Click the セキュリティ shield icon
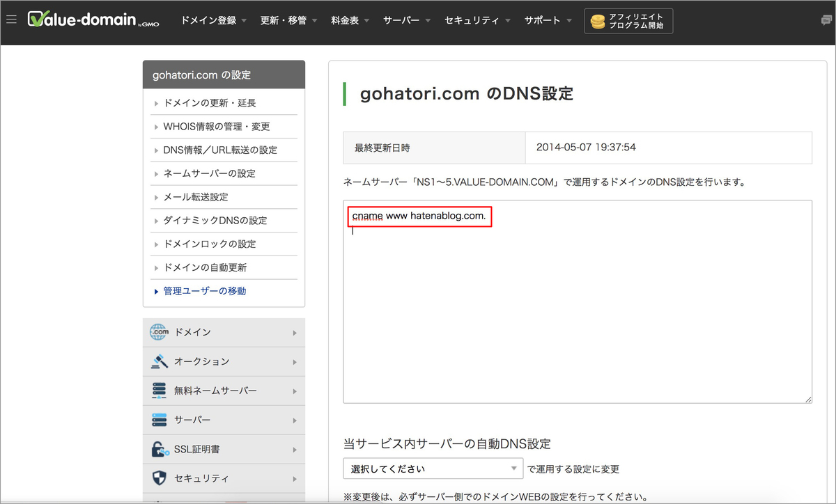The height and width of the screenshot is (504, 836). 159,478
